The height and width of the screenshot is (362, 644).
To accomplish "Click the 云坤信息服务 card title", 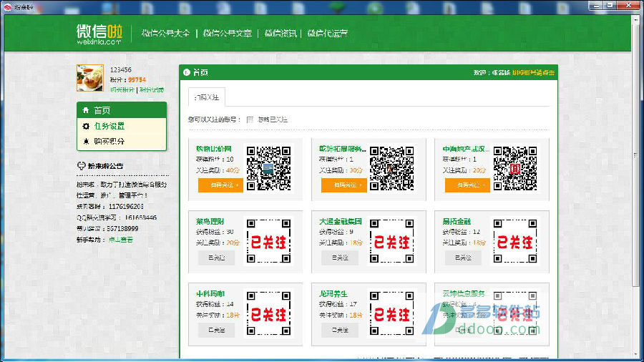I will 464,294.
